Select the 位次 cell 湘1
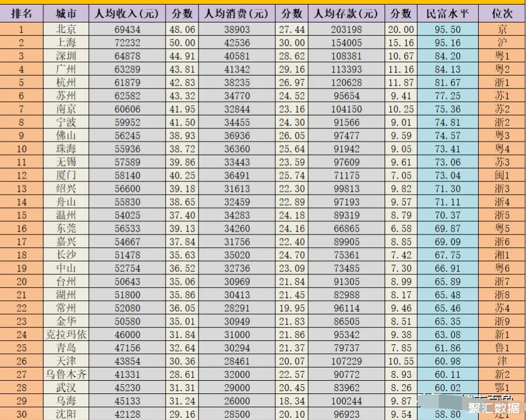 pyautogui.click(x=502, y=255)
